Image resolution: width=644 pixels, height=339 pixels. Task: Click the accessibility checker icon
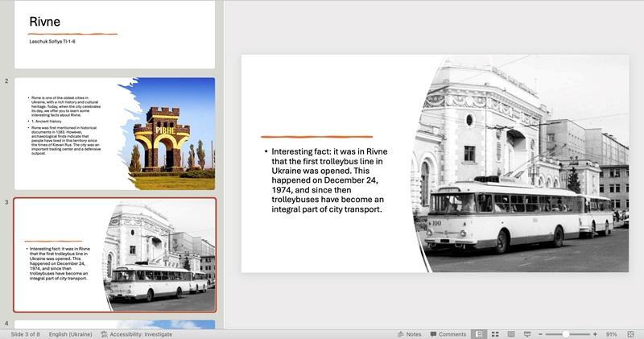coord(104,333)
